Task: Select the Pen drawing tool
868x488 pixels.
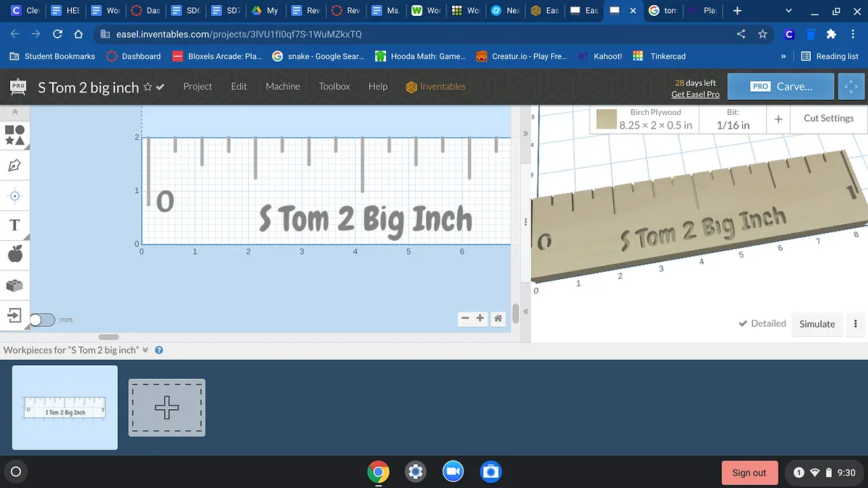Action: 15,166
